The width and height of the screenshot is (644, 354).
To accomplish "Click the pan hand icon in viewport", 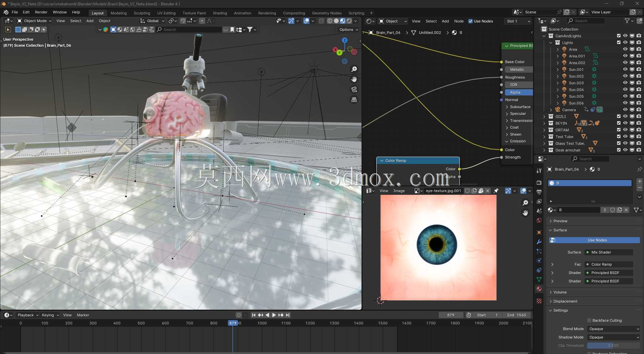I will (354, 79).
